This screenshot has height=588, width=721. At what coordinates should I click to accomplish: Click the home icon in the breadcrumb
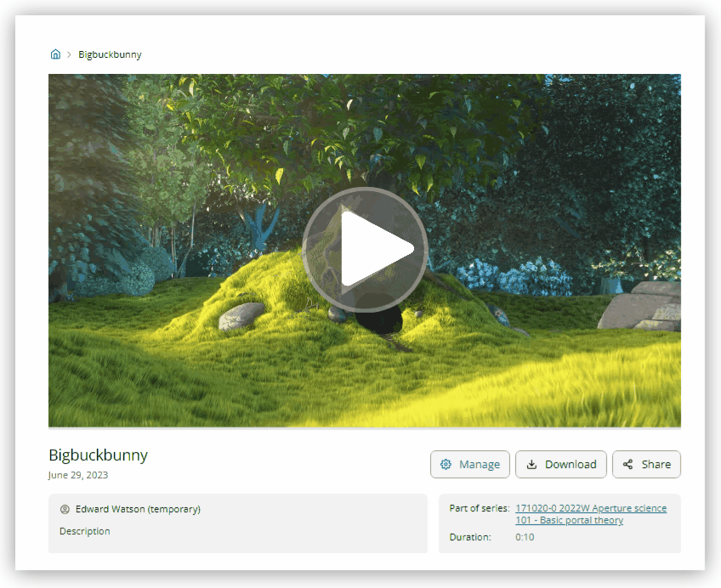click(55, 54)
